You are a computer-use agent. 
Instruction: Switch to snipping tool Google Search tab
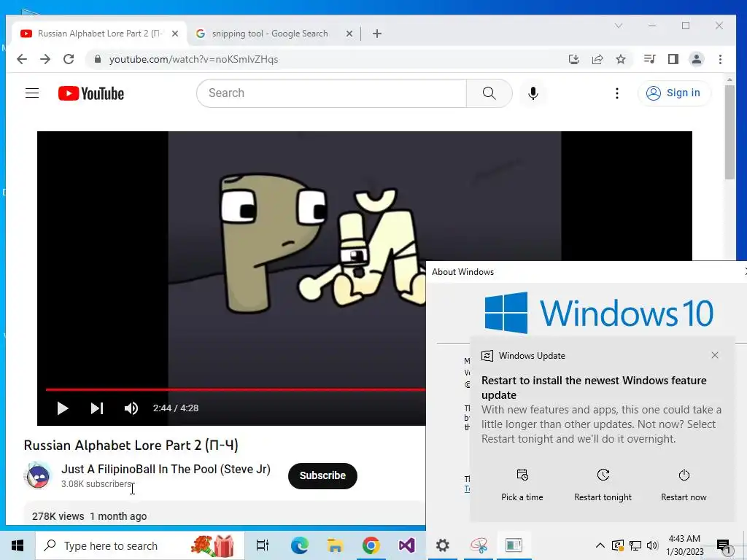[270, 34]
